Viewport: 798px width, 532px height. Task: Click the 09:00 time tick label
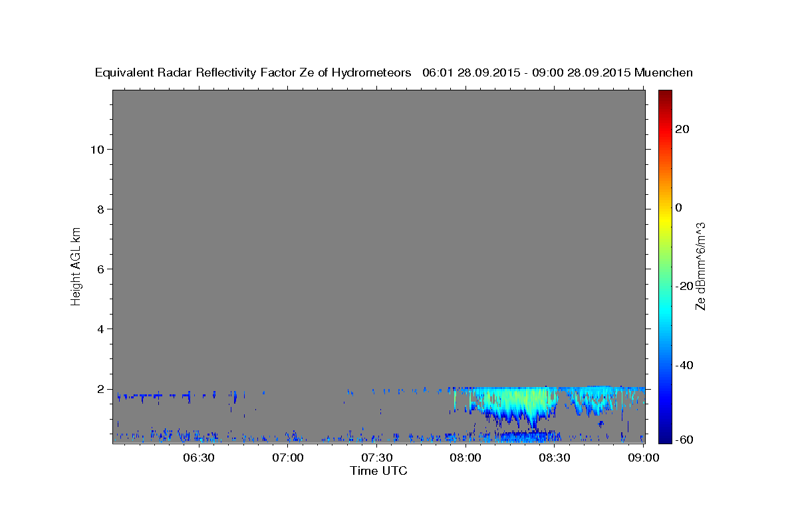(x=644, y=458)
